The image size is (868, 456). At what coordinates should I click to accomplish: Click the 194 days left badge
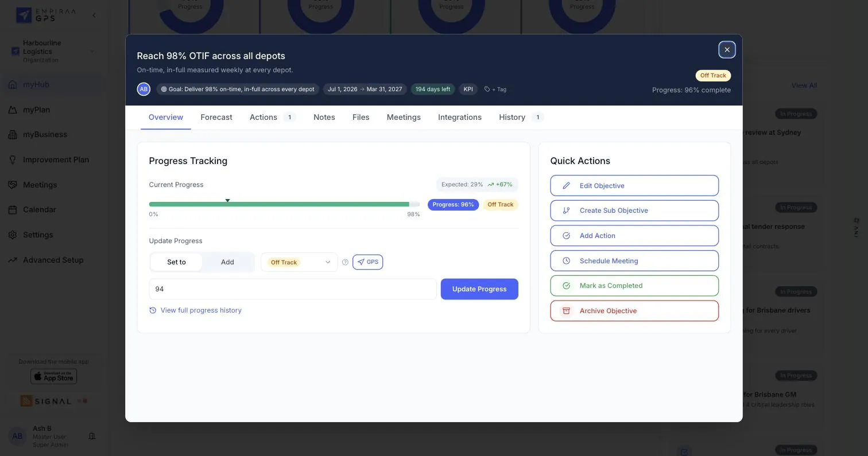[x=433, y=89]
